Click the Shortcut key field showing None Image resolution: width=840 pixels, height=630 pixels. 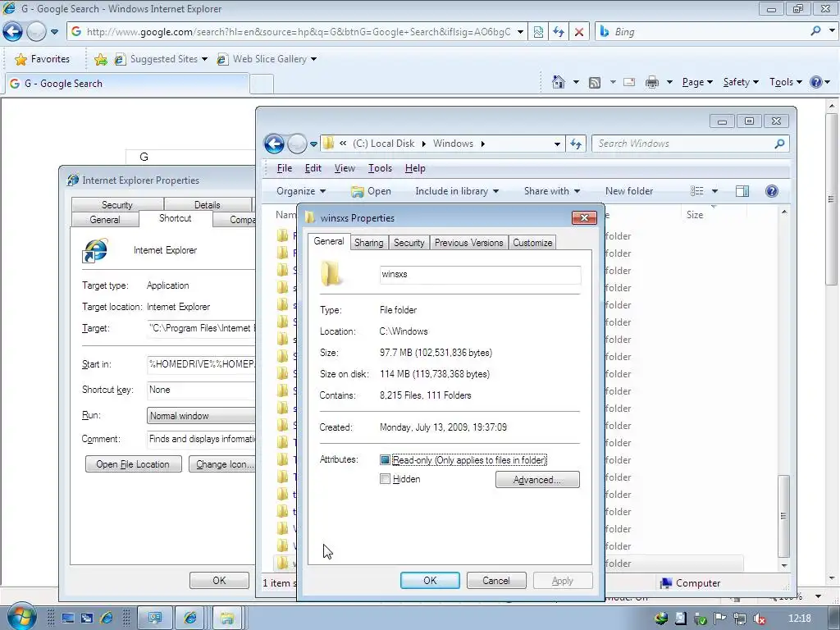point(201,390)
